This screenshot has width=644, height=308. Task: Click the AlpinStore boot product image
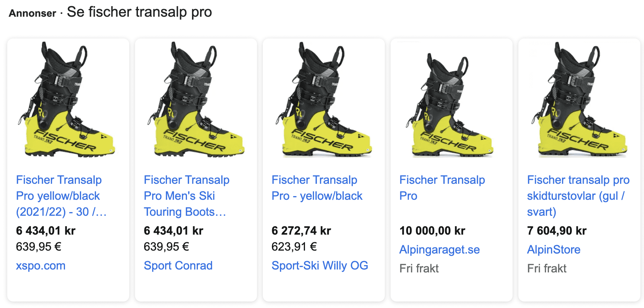579,100
